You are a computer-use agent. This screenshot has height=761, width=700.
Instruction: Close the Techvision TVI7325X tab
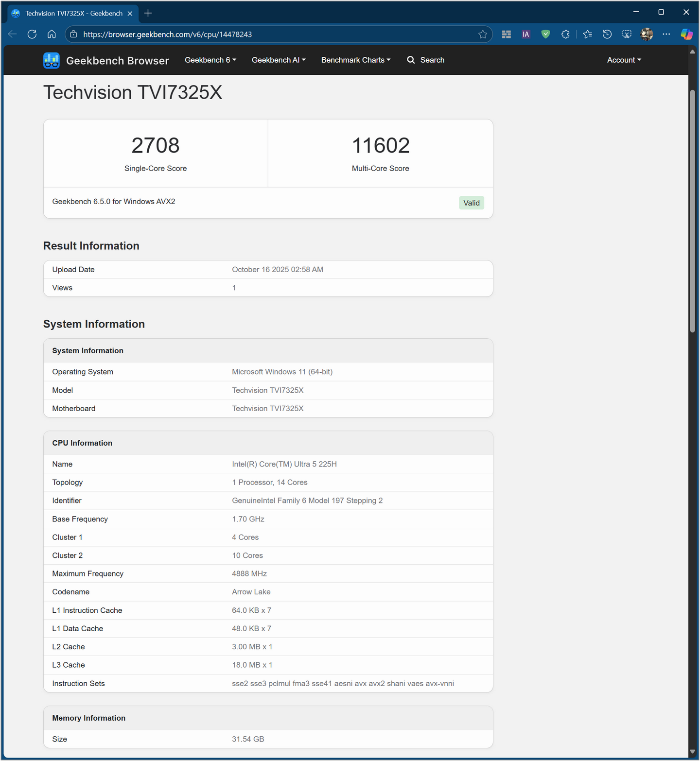click(130, 14)
